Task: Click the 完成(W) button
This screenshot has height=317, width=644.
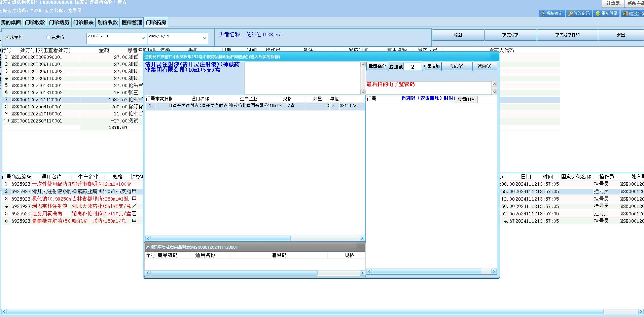Action: (457, 66)
